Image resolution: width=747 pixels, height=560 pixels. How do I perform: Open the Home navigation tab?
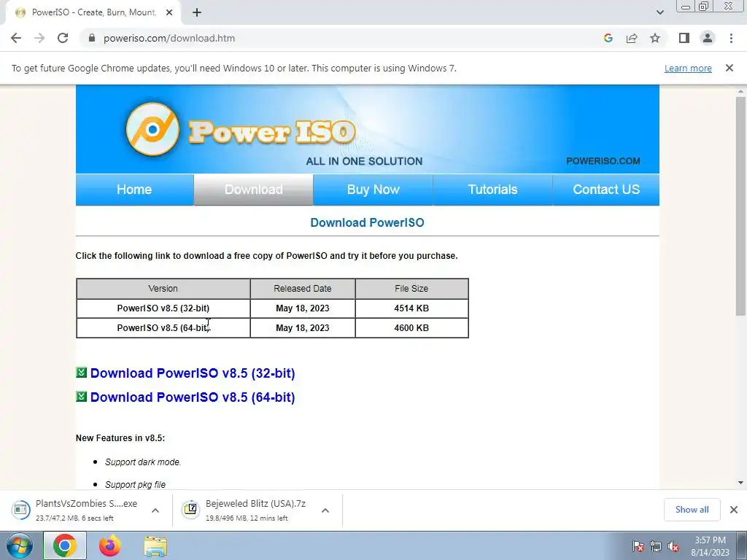click(x=134, y=190)
